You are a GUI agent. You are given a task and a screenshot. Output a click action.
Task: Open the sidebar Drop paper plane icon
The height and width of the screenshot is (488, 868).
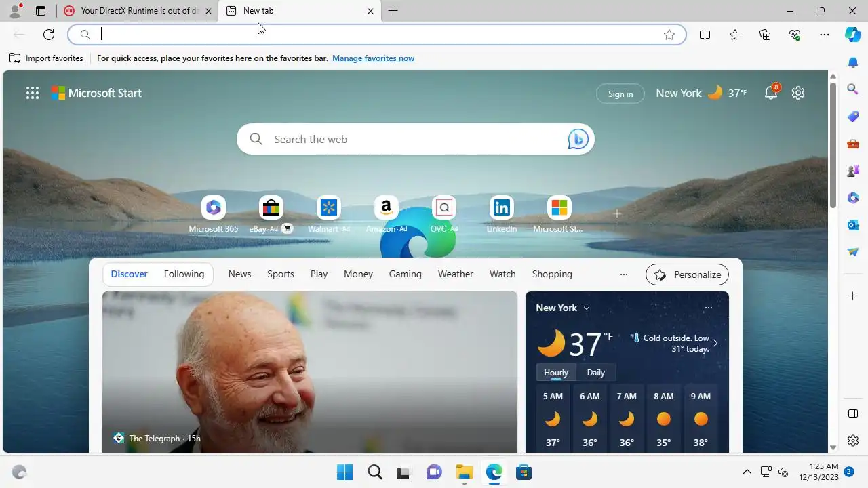(853, 251)
